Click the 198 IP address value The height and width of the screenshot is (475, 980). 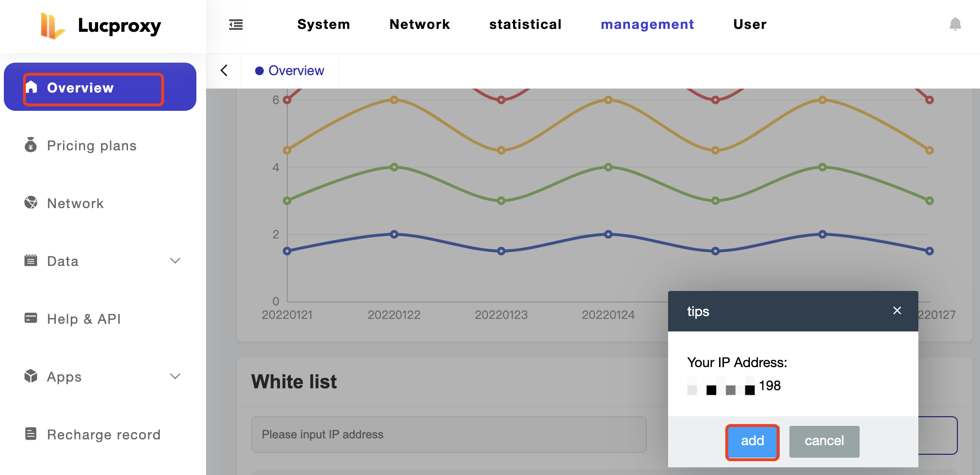tap(770, 386)
